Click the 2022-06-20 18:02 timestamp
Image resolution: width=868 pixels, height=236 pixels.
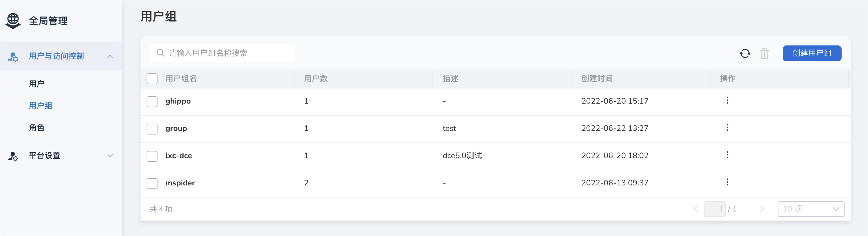click(615, 156)
